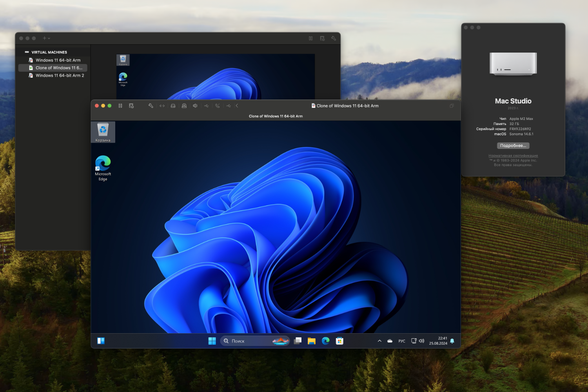Switch to 'Windows 11 64-bit Arm' in sidebar
The image size is (588, 392).
[x=58, y=60]
